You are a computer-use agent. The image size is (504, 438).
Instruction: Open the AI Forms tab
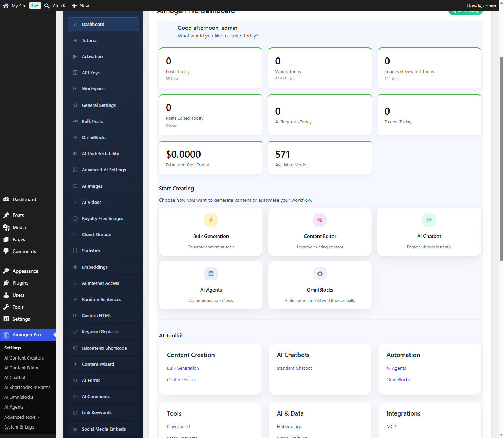point(103,380)
